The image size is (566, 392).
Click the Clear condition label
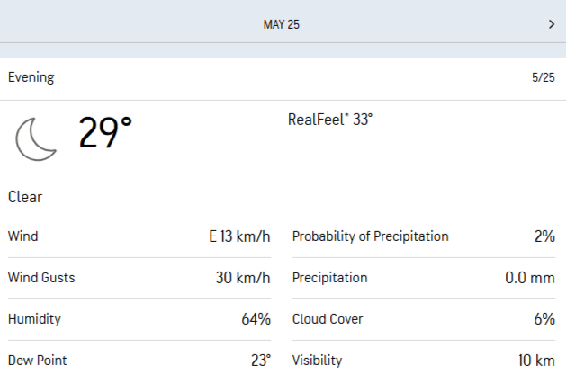[x=25, y=197]
